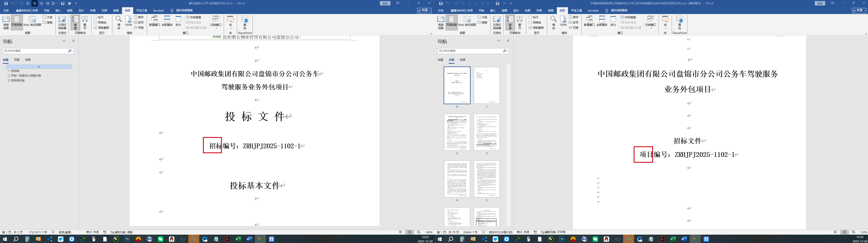868x243 pixels.
Task: Open left navigation pane options arrow
Action: click(64, 41)
